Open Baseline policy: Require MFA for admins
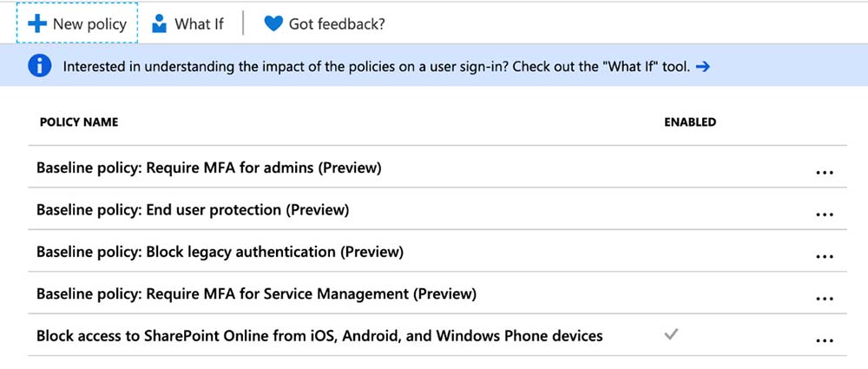The height and width of the screenshot is (369, 868). [x=208, y=168]
